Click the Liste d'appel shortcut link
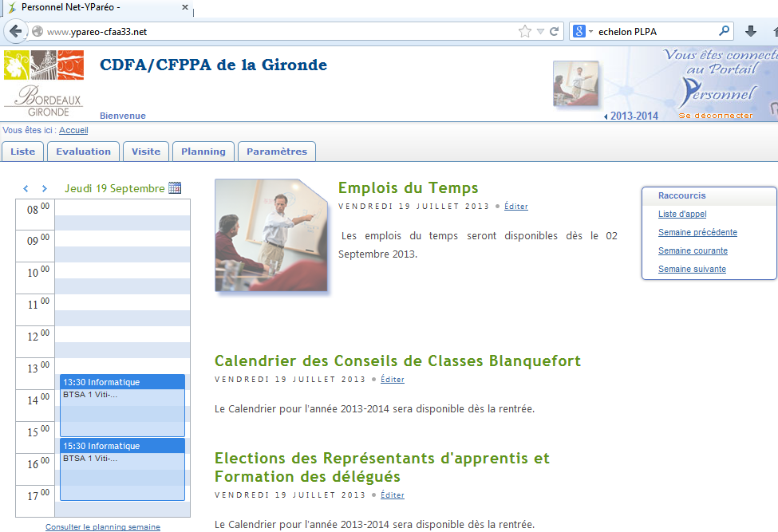The height and width of the screenshot is (532, 778). click(681, 214)
